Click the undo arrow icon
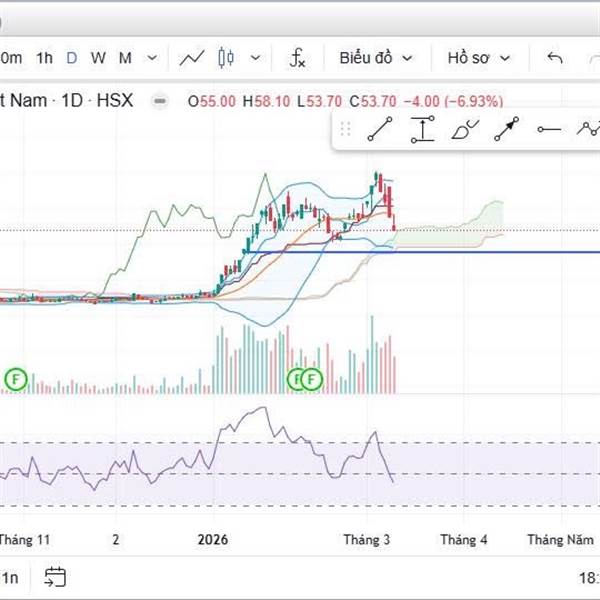Image resolution: width=600 pixels, height=600 pixels. pyautogui.click(x=554, y=58)
